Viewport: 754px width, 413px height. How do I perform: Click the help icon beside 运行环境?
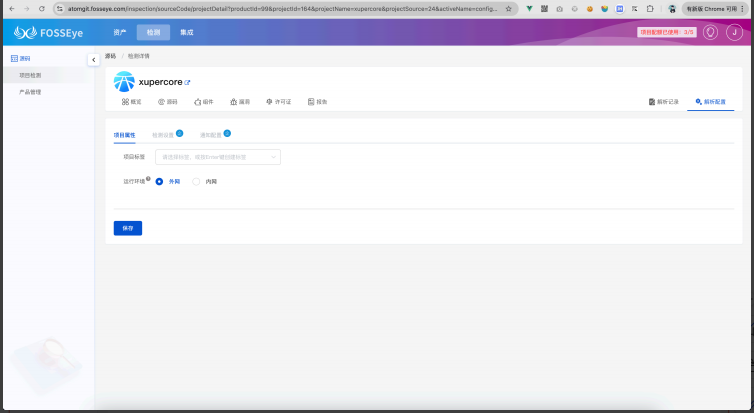(x=148, y=179)
